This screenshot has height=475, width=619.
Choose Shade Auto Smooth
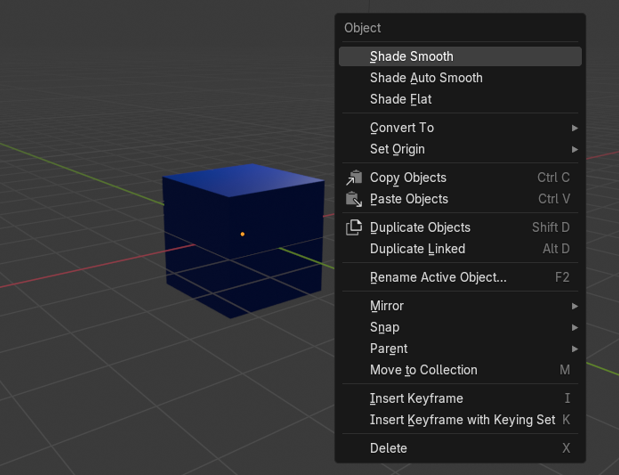[426, 78]
